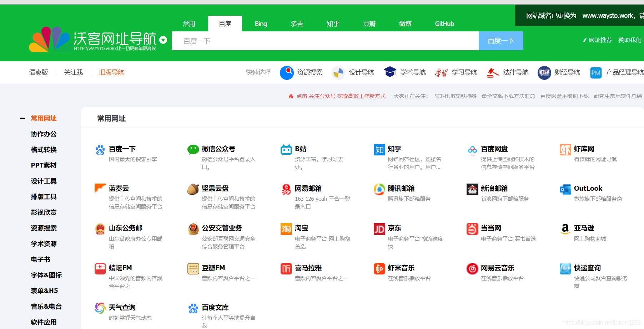Click the 豆瓣FM radio icon

point(193,268)
